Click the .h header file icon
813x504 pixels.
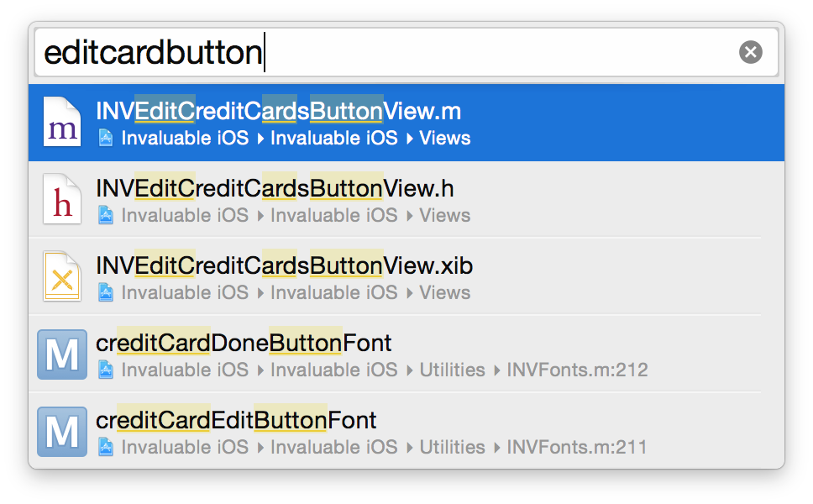click(62, 199)
